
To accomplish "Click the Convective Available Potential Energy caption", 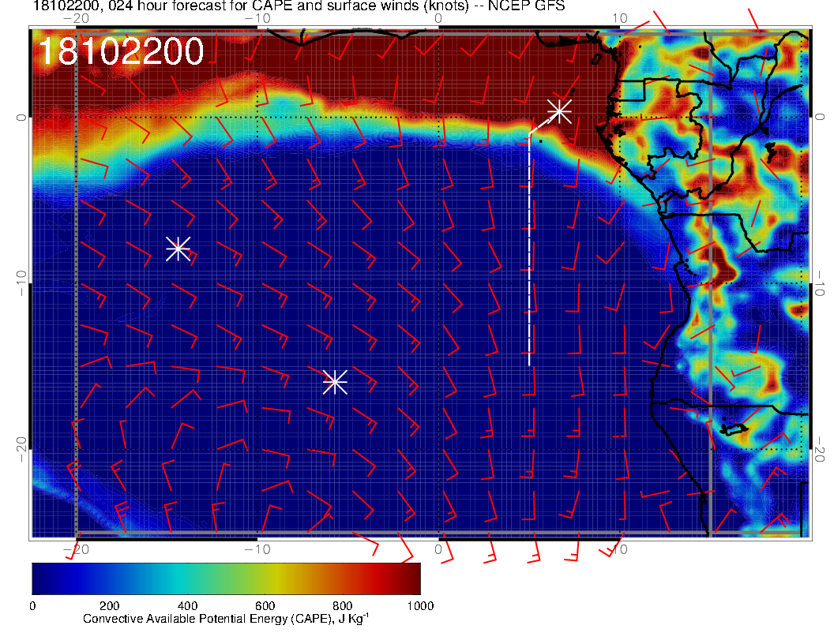I will click(226, 620).
